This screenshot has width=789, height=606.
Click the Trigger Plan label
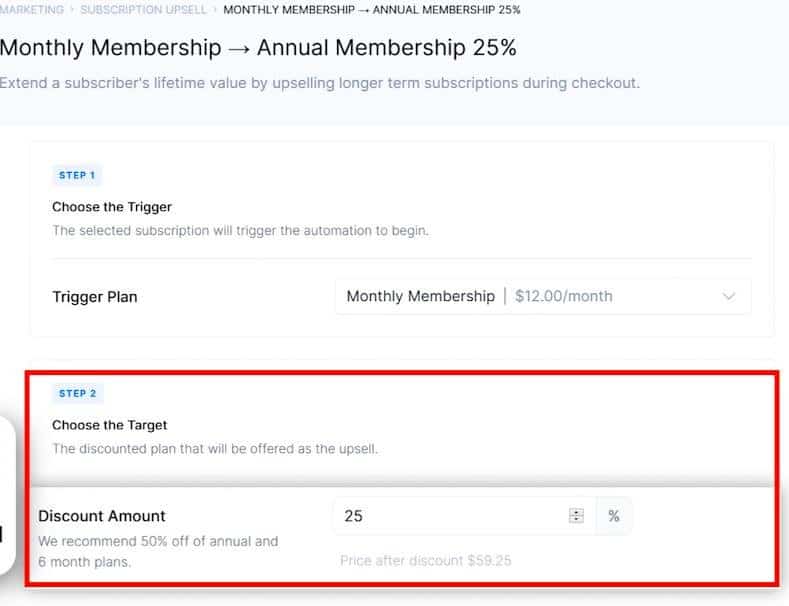point(95,297)
